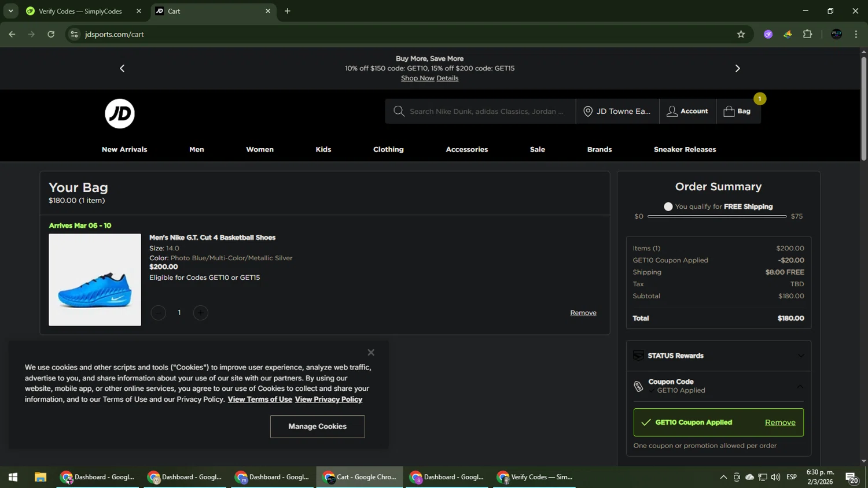The width and height of the screenshot is (868, 488).
Task: Go to previous promo banner arrow
Action: (122, 68)
